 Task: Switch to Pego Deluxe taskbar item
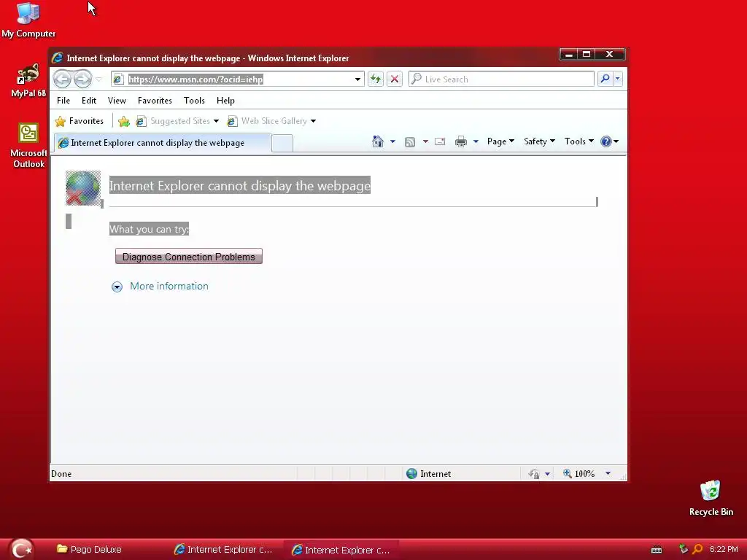(x=90, y=550)
